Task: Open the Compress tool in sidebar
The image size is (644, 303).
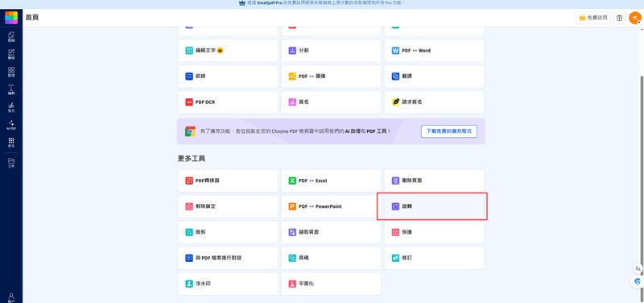Action: [x=11, y=36]
